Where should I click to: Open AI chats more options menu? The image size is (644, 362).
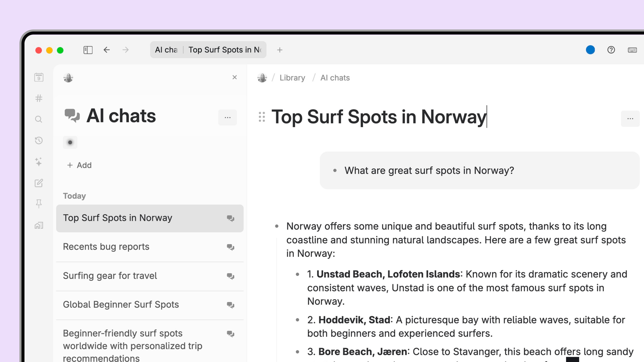228,118
